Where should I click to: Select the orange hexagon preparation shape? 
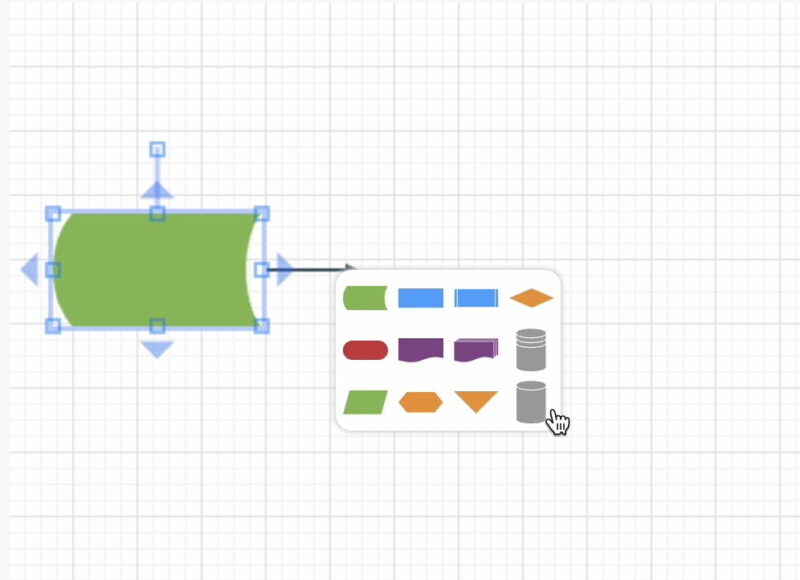click(x=420, y=400)
